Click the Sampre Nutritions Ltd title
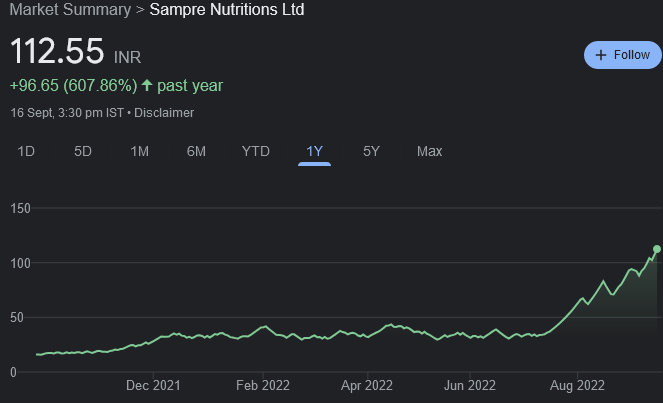Image resolution: width=663 pixels, height=403 pixels. (227, 10)
